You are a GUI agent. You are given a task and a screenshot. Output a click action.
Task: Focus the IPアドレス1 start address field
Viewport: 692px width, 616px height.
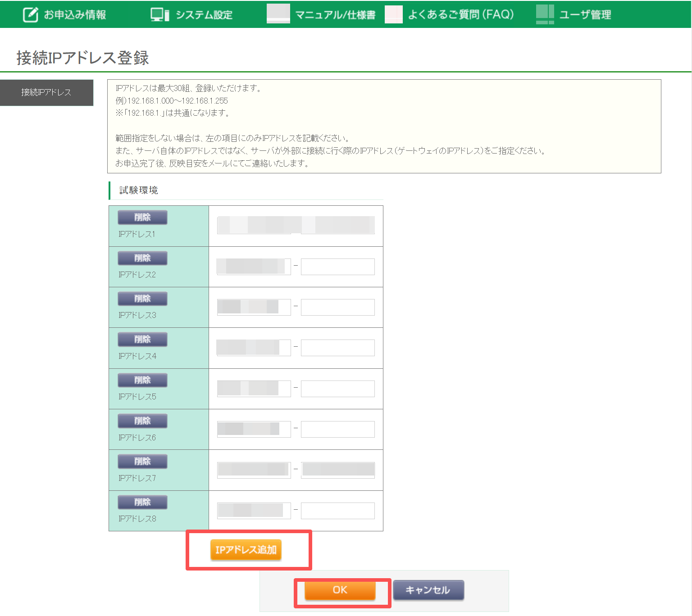click(x=254, y=225)
